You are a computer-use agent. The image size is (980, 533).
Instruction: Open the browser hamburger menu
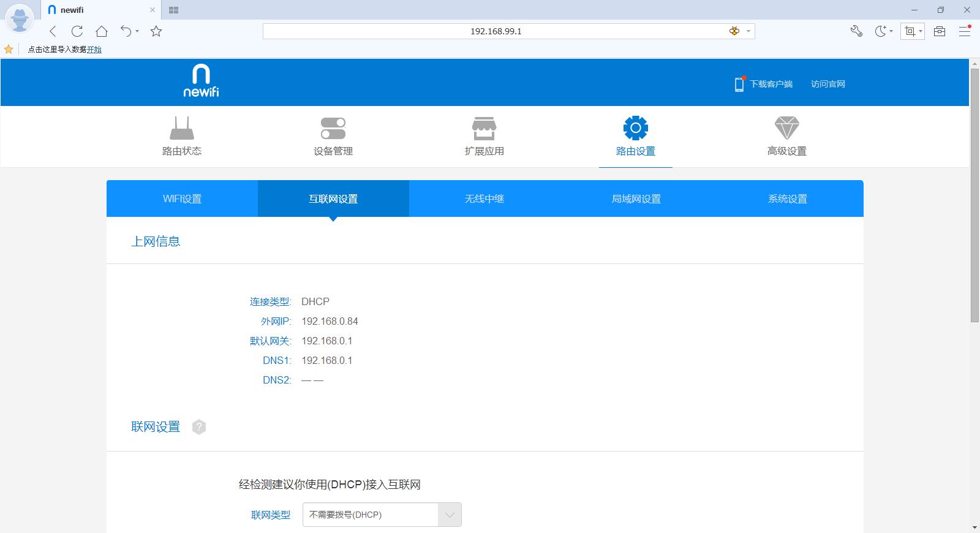pos(965,31)
